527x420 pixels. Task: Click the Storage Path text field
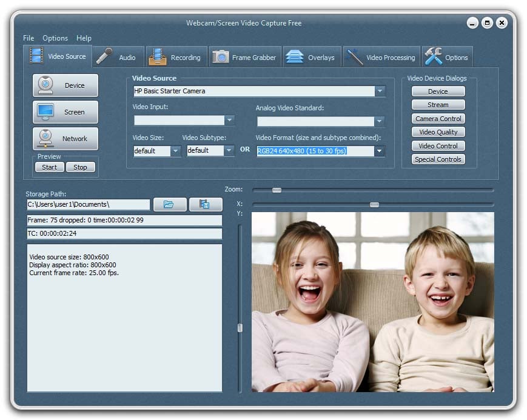pyautogui.click(x=88, y=205)
